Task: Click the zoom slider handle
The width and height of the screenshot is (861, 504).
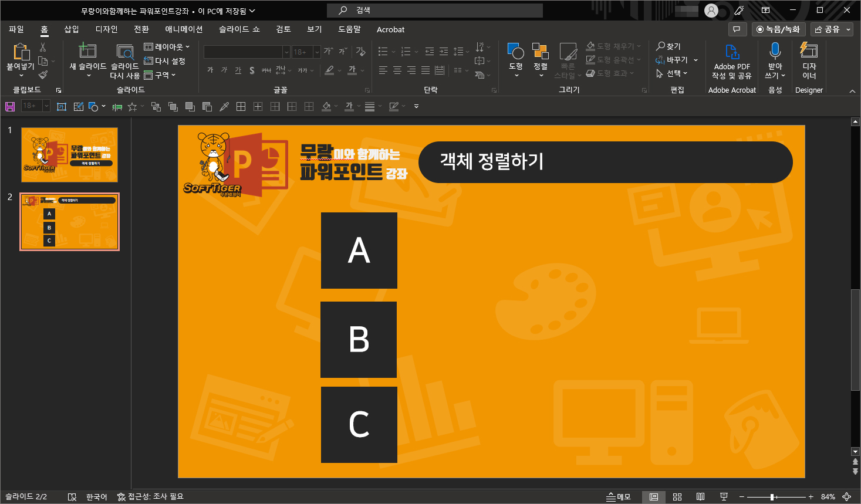Action: tap(772, 497)
